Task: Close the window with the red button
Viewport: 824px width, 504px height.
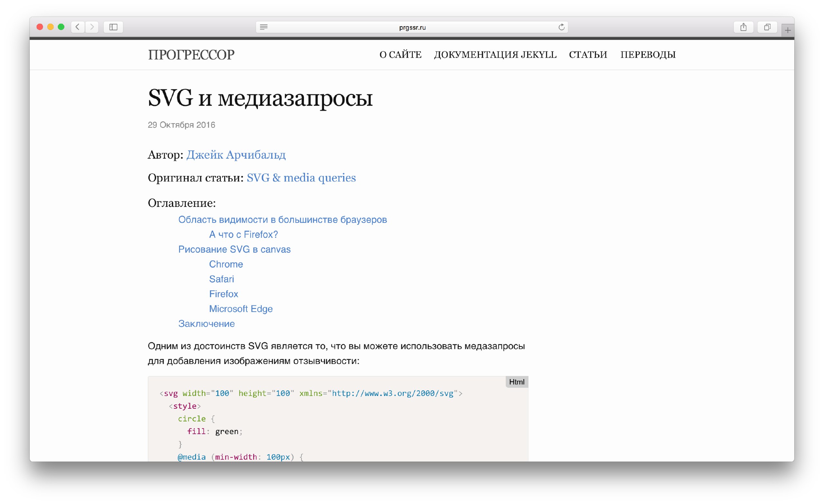Action: (40, 27)
